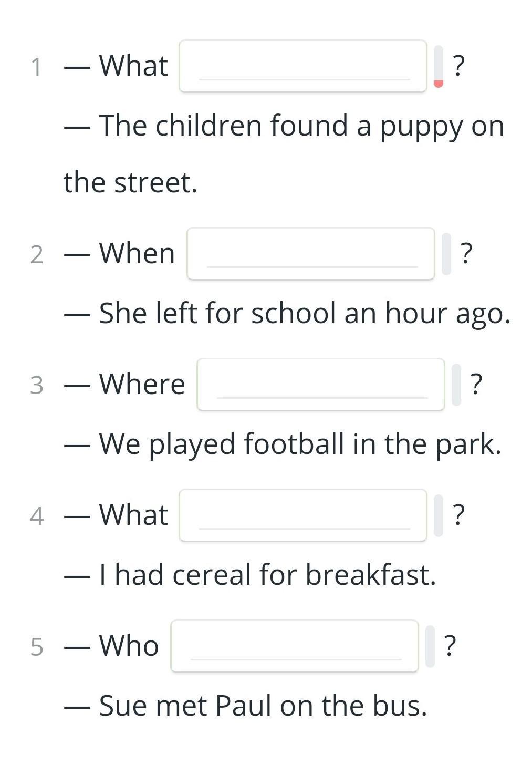Click the word "Where" in question 3

click(142, 384)
